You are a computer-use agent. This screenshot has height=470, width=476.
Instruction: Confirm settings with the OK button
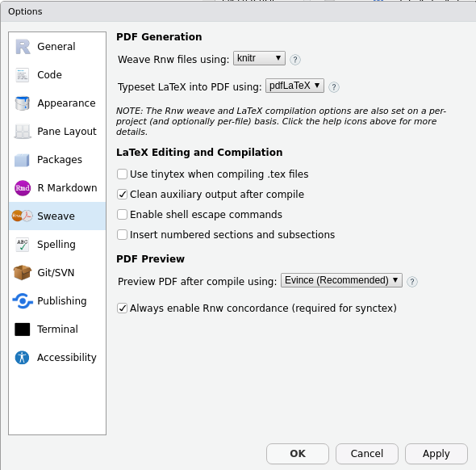298,454
